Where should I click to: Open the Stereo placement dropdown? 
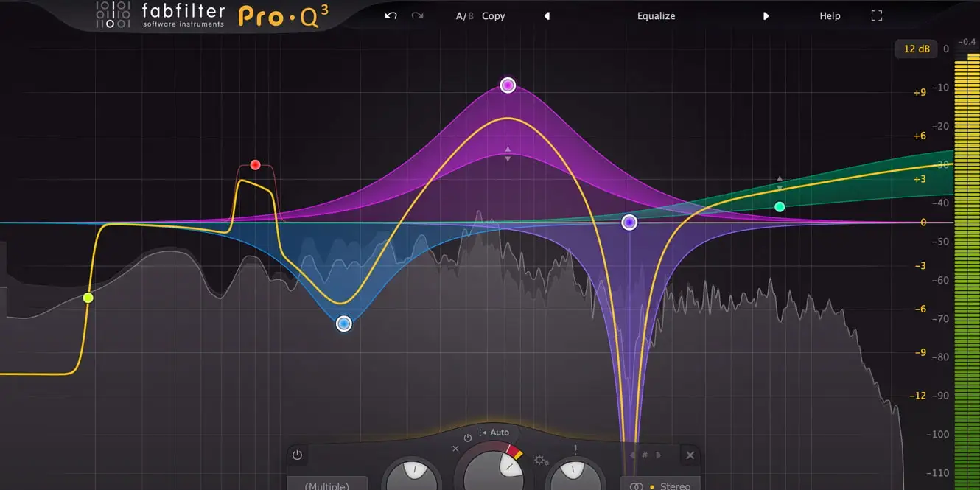tap(661, 483)
